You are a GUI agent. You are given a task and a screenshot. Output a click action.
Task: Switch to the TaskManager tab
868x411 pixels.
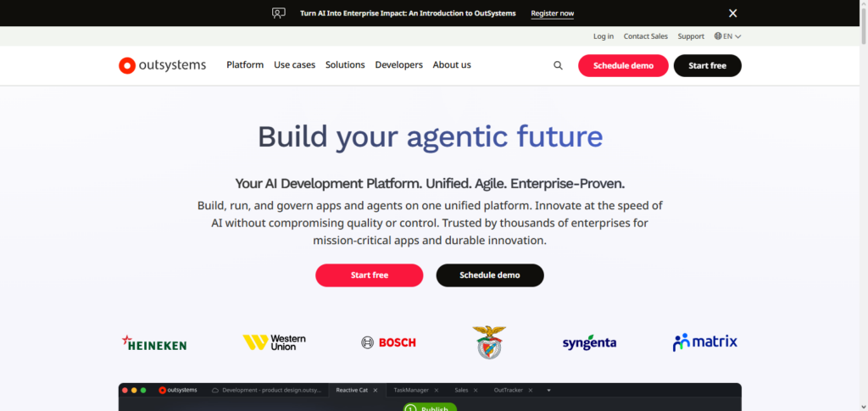coord(411,390)
